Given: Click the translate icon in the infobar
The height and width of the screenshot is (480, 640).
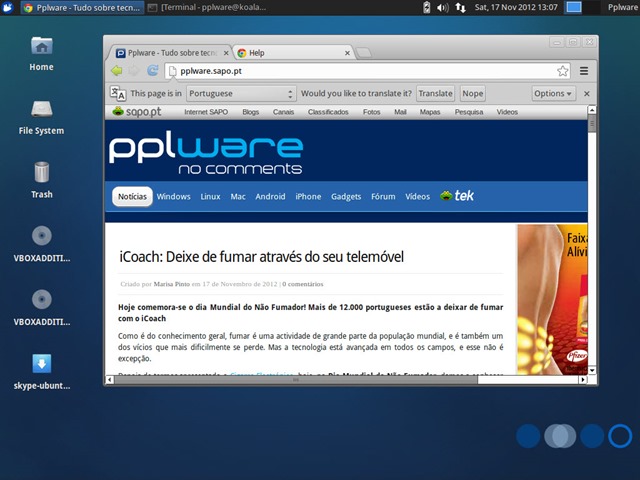Looking at the screenshot, I should click(x=118, y=93).
